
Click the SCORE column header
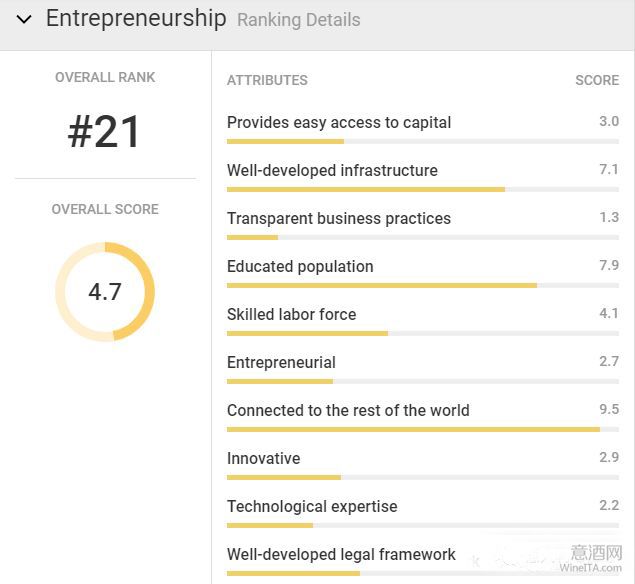click(x=597, y=80)
